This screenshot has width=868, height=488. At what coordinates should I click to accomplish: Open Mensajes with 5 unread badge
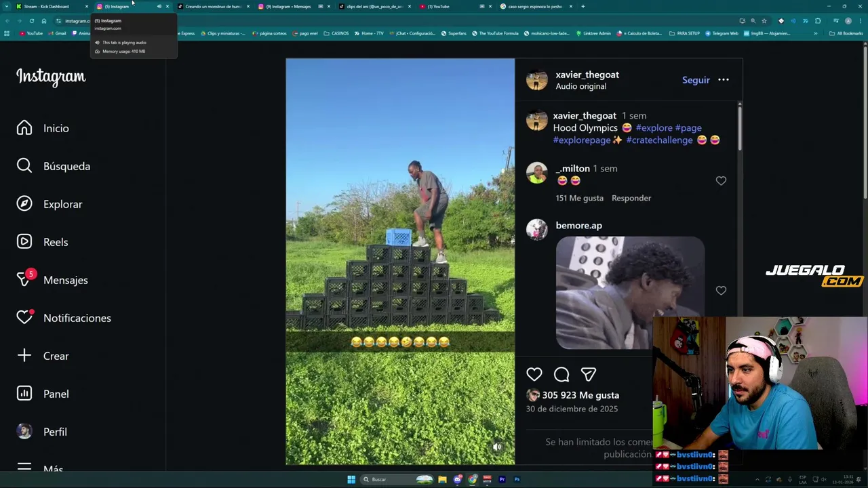coord(52,280)
